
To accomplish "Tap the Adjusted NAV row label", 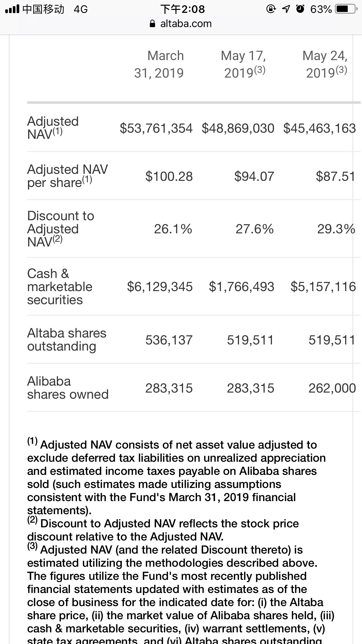I will pos(53,128).
